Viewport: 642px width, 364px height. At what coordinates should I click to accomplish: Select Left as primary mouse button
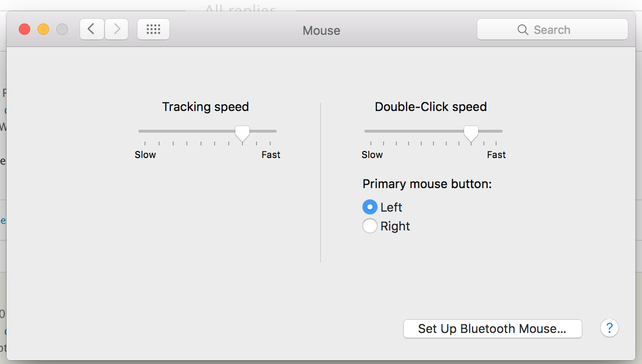coord(370,207)
